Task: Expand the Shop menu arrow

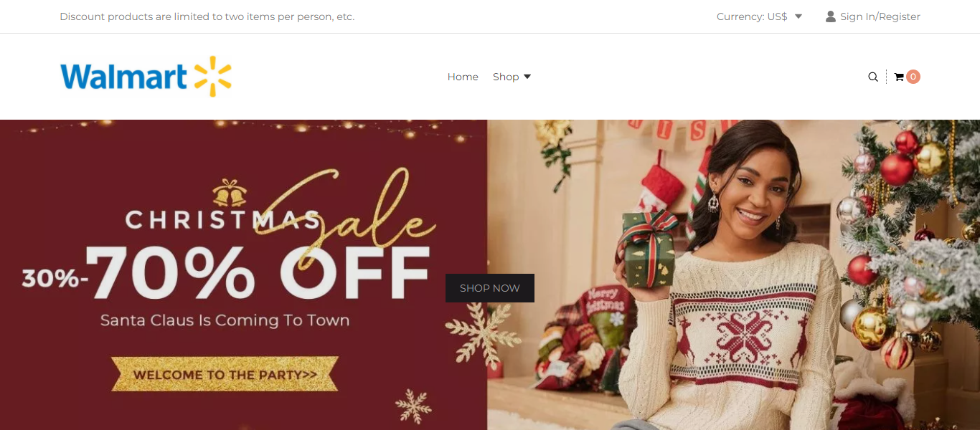Action: pyautogui.click(x=527, y=77)
